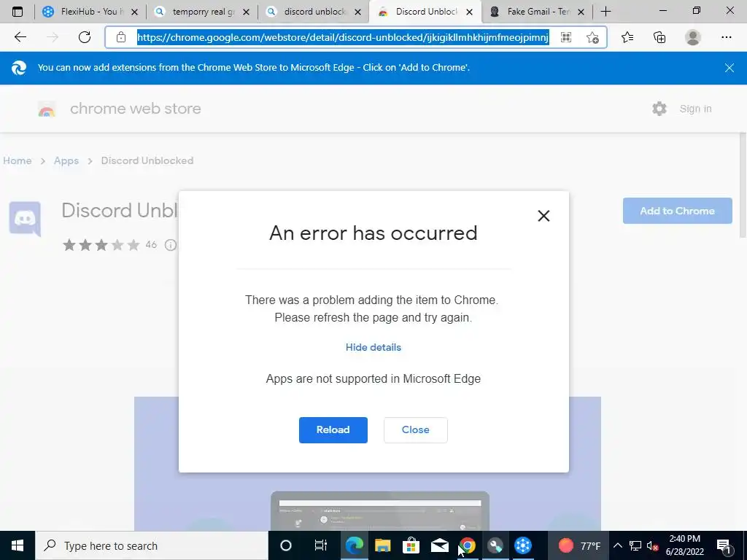747x560 pixels.
Task: Click the Hide details link
Action: 373,347
